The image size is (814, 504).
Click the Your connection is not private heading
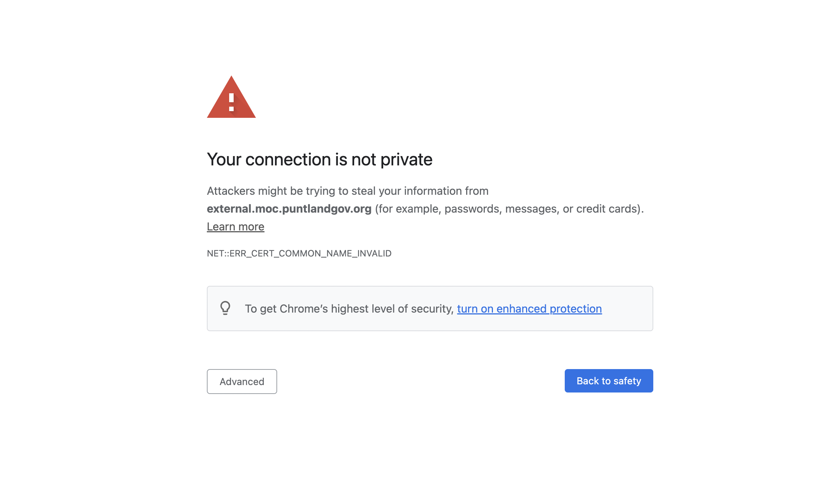click(320, 159)
